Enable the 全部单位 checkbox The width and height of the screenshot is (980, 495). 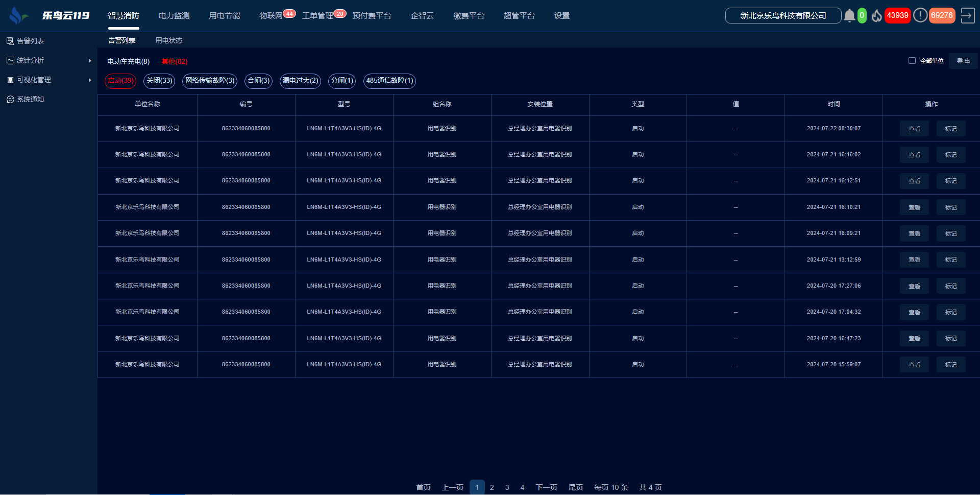(912, 61)
